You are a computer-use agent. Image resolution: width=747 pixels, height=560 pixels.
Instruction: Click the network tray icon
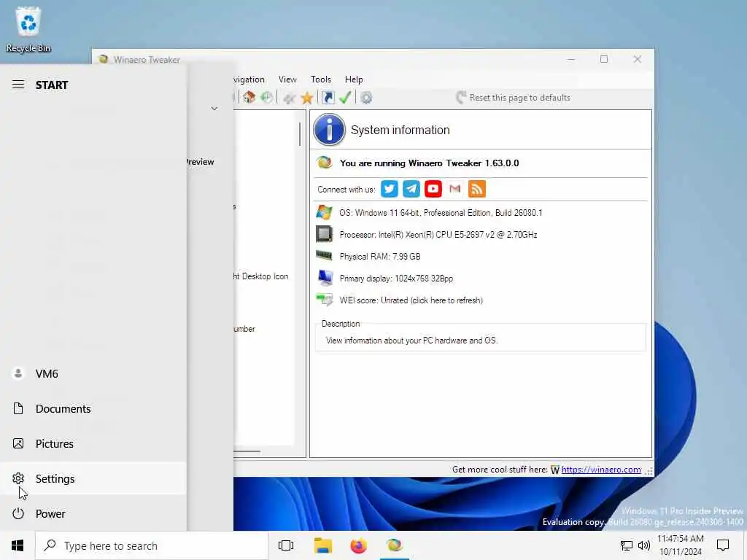click(627, 545)
